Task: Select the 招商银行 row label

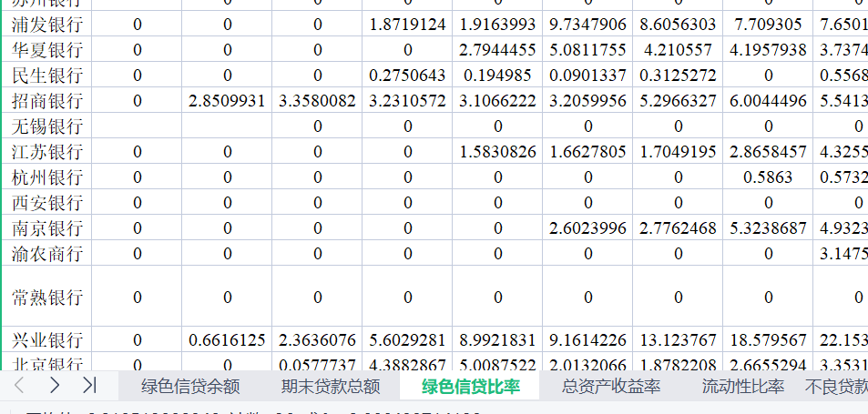Action: click(x=47, y=101)
